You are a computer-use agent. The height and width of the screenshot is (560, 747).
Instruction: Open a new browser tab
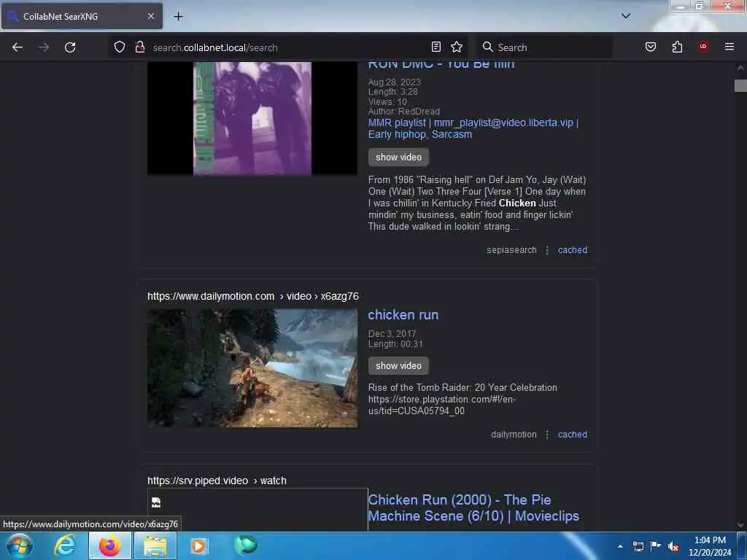pos(178,16)
